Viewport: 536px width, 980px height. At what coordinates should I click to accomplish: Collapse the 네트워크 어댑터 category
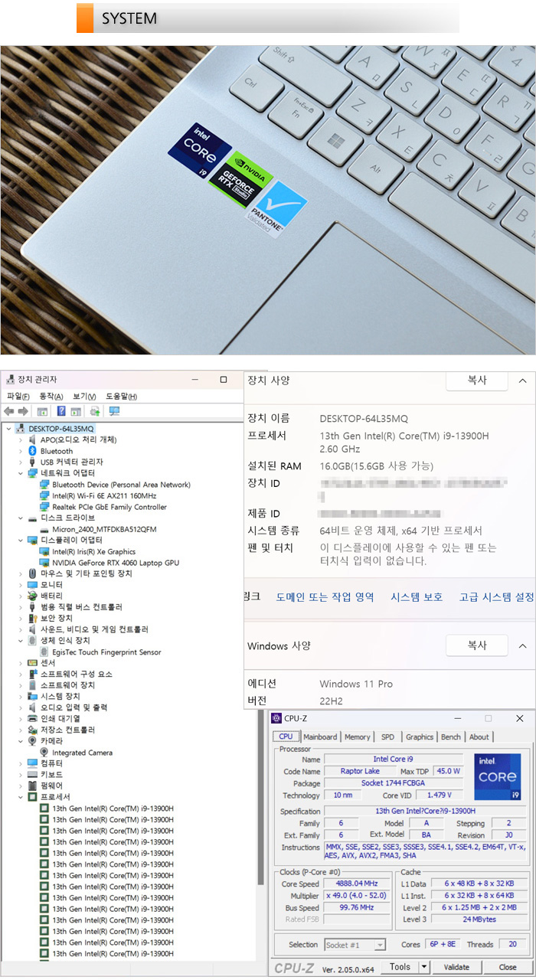click(x=21, y=473)
